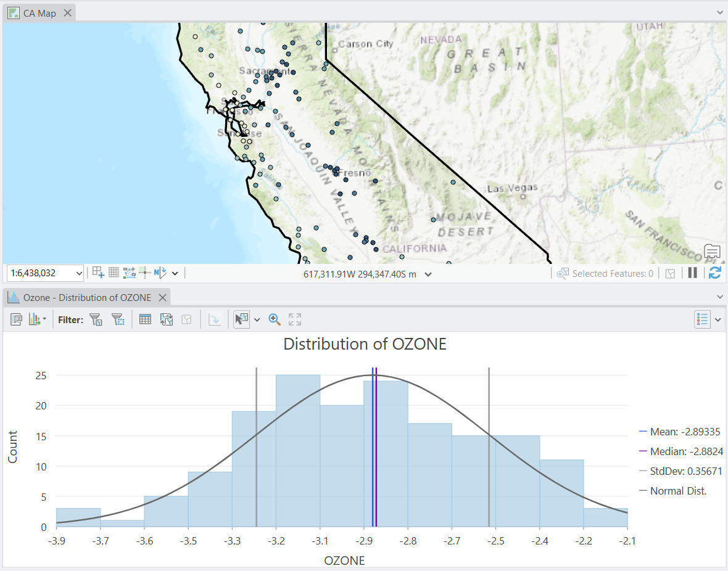Select Ozone - Distribution of OZONE tab
728x571 pixels.
point(87,298)
